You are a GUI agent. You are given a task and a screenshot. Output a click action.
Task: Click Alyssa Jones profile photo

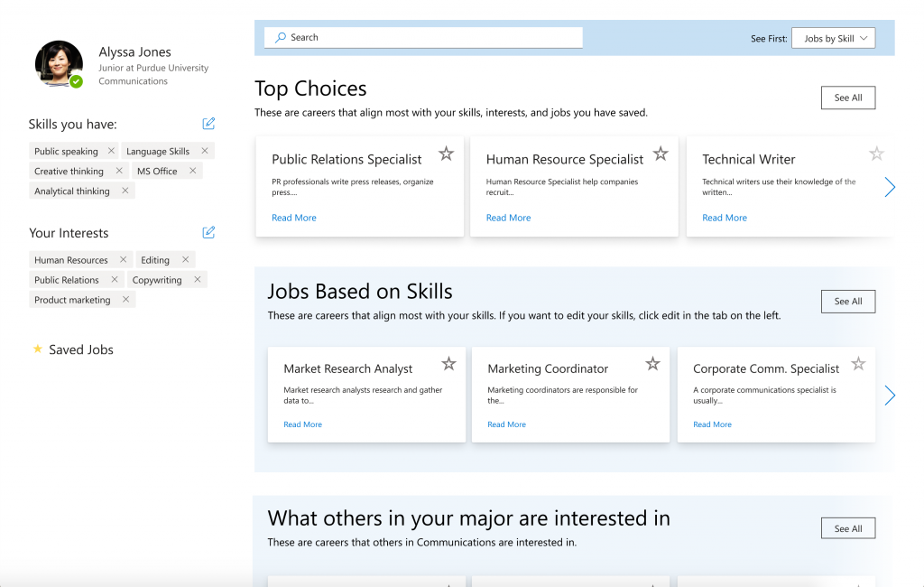[59, 64]
